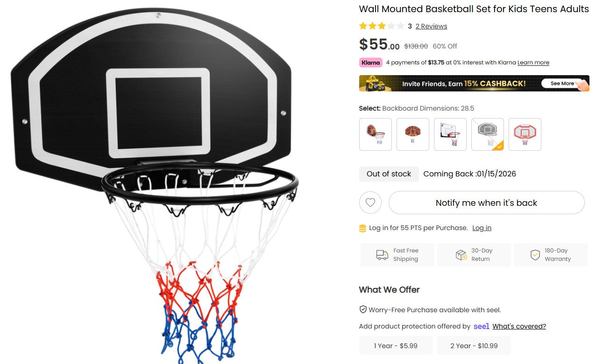Click the star rating icons
Viewport: 603px width, 364px height.
coord(381,26)
